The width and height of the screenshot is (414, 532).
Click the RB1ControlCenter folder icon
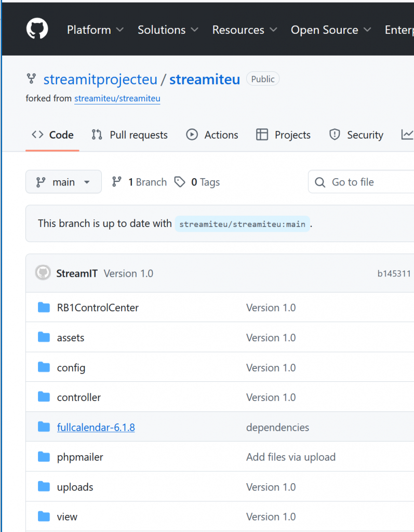[x=44, y=308]
